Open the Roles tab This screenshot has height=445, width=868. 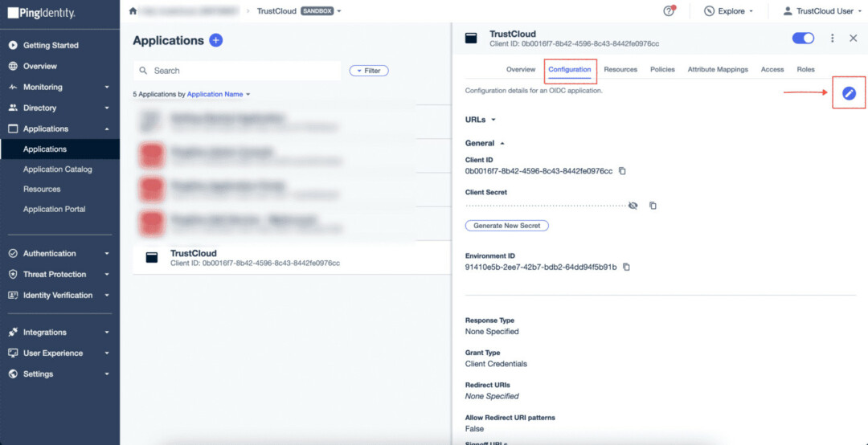click(805, 70)
